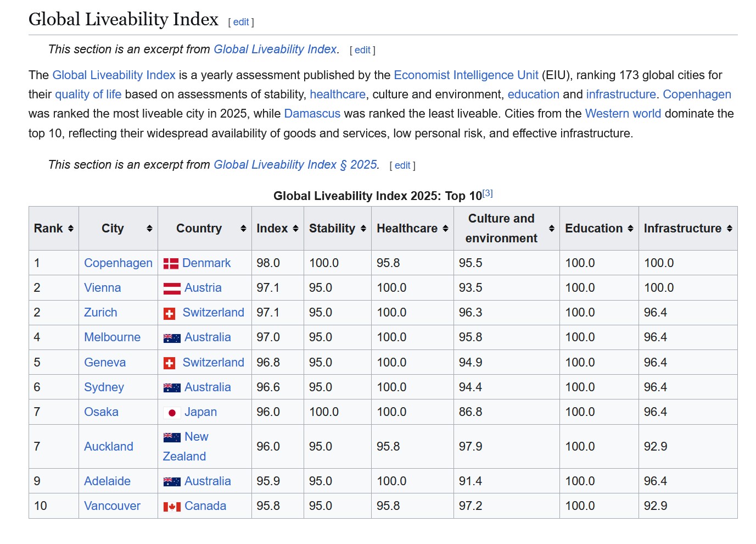Click Vancouver's culture score 97.2

[x=471, y=506]
